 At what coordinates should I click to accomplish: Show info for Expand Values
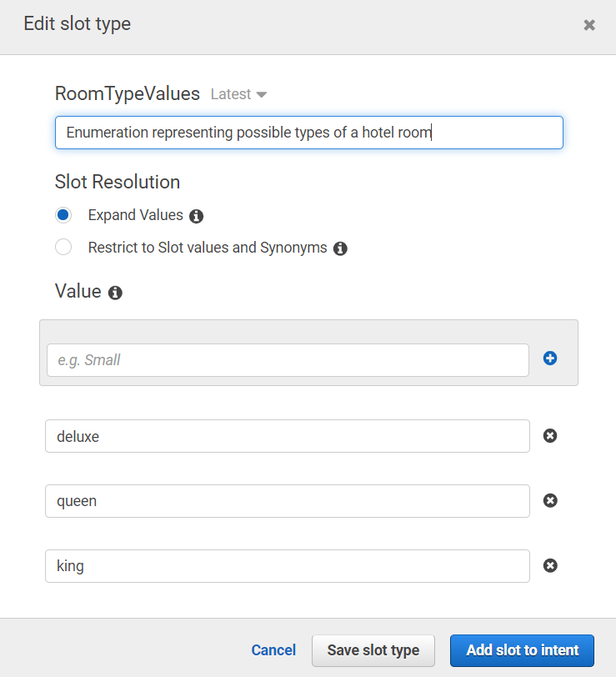[197, 216]
